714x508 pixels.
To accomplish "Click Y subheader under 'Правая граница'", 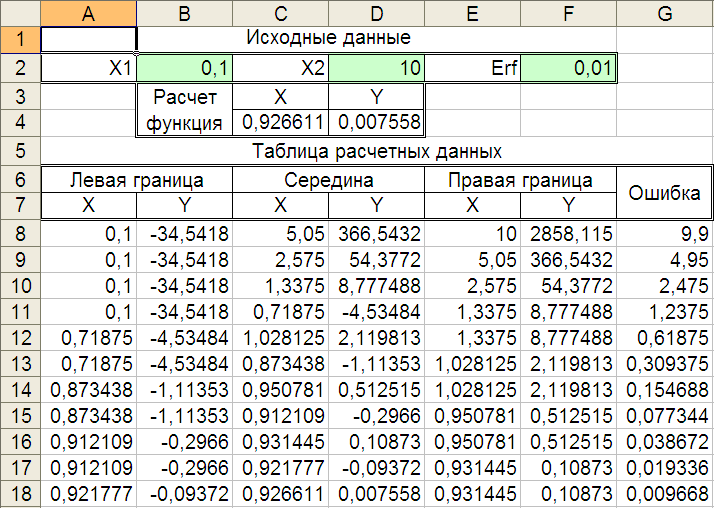I will pyautogui.click(x=569, y=205).
